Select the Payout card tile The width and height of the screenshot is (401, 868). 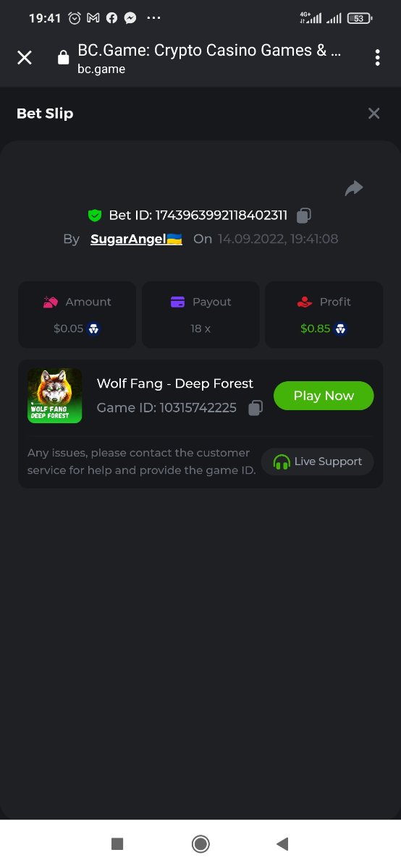200,315
